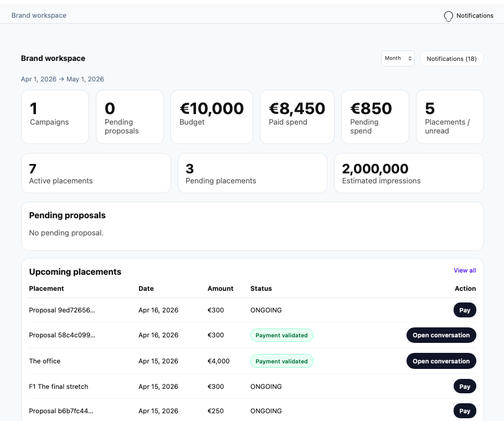Viewport: 504px width, 421px height.
Task: Click the Pending spend €850 card
Action: point(375,117)
